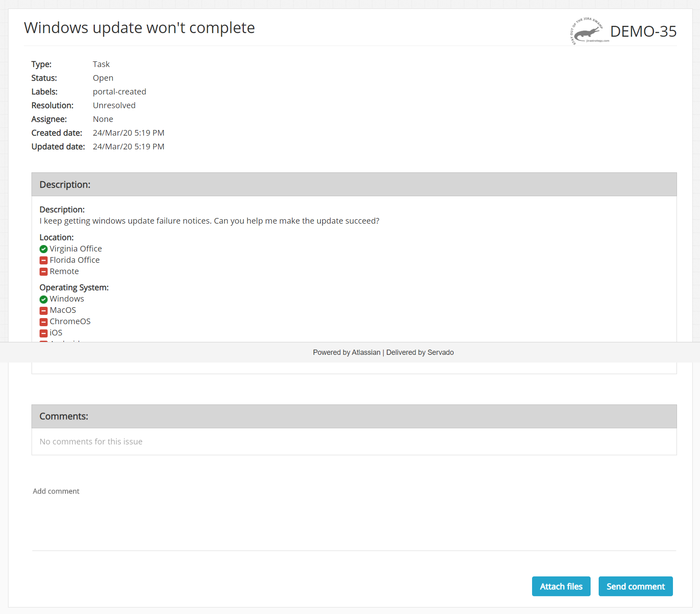
Task: Click red minus icon beside ChromeOS
Action: click(44, 322)
